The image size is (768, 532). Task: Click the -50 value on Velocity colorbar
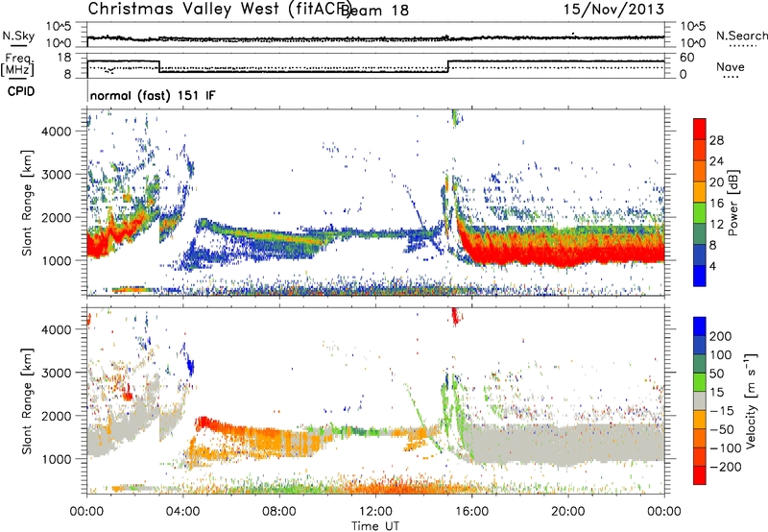point(723,429)
